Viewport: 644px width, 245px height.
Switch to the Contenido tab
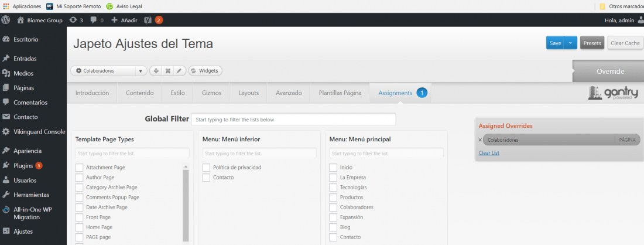[x=140, y=93]
